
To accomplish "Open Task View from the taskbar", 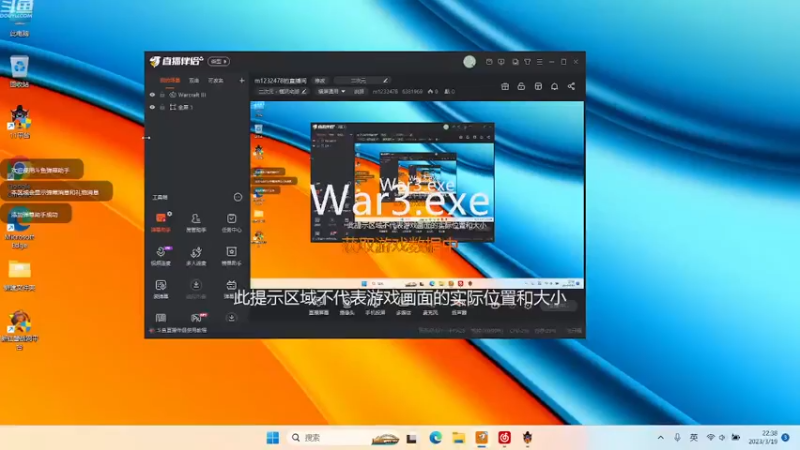I will click(412, 438).
